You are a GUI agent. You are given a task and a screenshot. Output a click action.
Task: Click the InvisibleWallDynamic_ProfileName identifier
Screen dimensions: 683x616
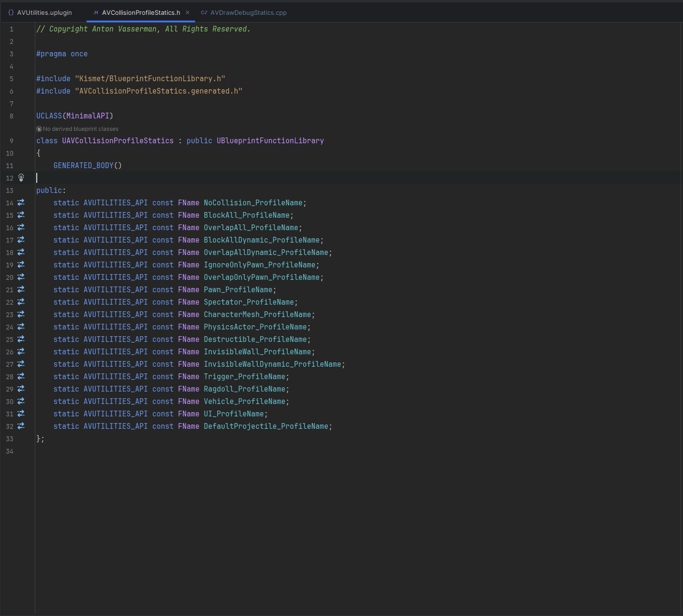pos(273,364)
